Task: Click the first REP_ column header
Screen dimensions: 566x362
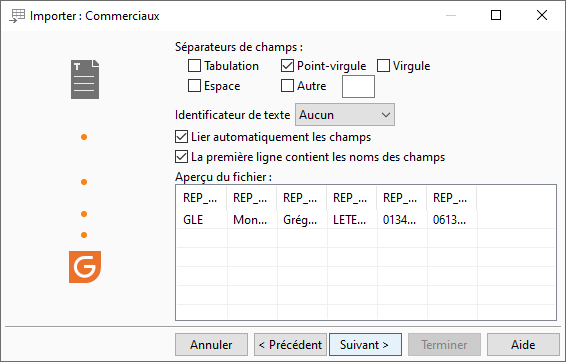Action: tap(202, 198)
